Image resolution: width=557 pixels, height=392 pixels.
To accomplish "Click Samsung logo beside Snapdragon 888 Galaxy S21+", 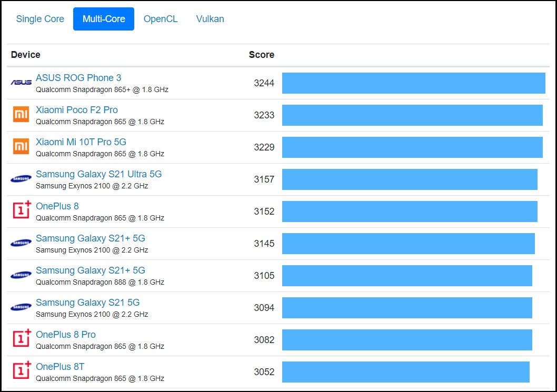I will (21, 275).
